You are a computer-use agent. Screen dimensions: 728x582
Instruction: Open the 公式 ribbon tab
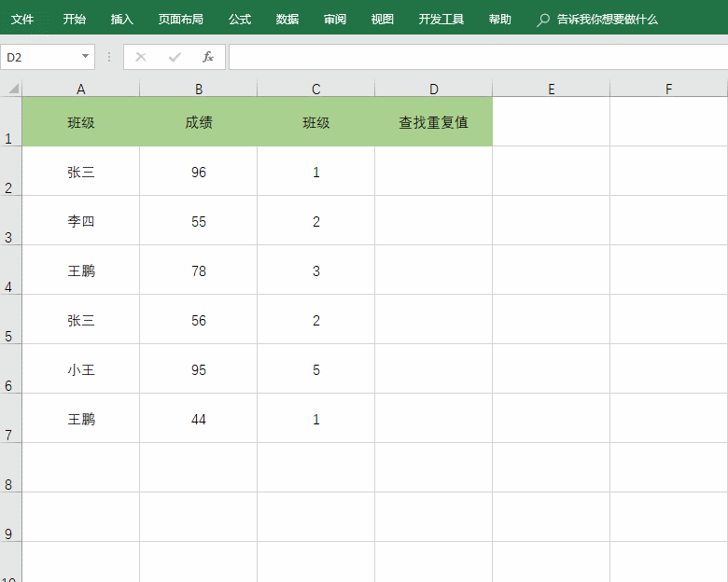pyautogui.click(x=240, y=19)
